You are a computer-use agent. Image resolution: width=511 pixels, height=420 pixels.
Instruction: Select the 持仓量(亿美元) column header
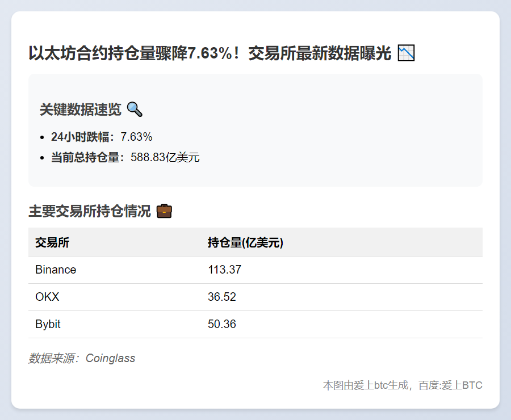click(246, 242)
